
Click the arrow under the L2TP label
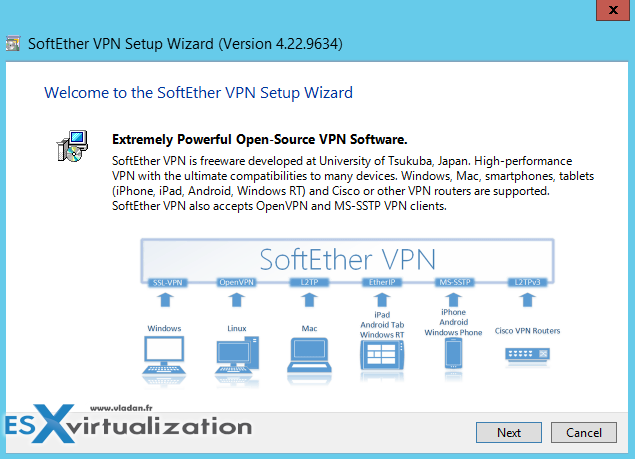click(x=309, y=300)
